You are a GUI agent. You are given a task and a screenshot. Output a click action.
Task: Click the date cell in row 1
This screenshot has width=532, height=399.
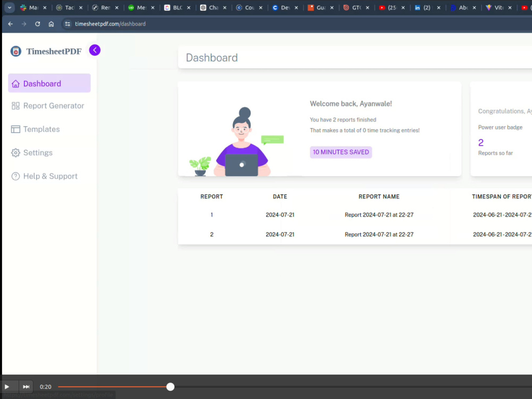(280, 215)
